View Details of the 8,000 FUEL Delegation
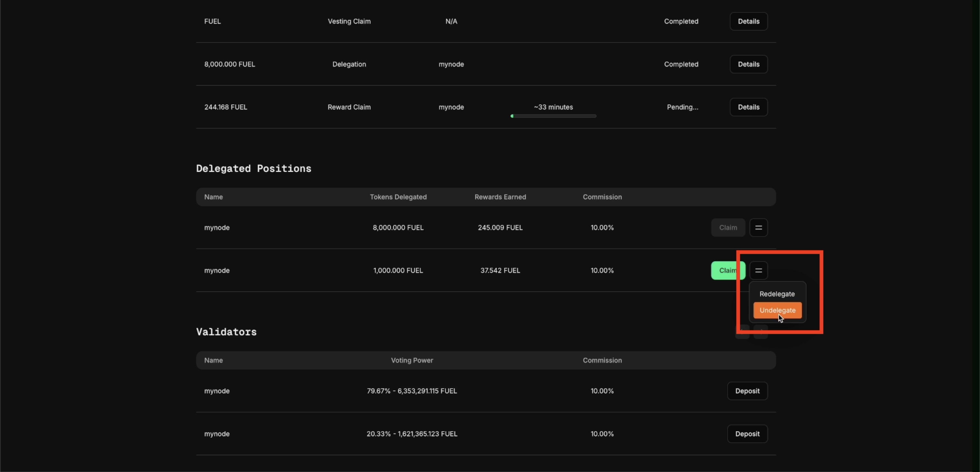This screenshot has height=472, width=980. point(748,64)
